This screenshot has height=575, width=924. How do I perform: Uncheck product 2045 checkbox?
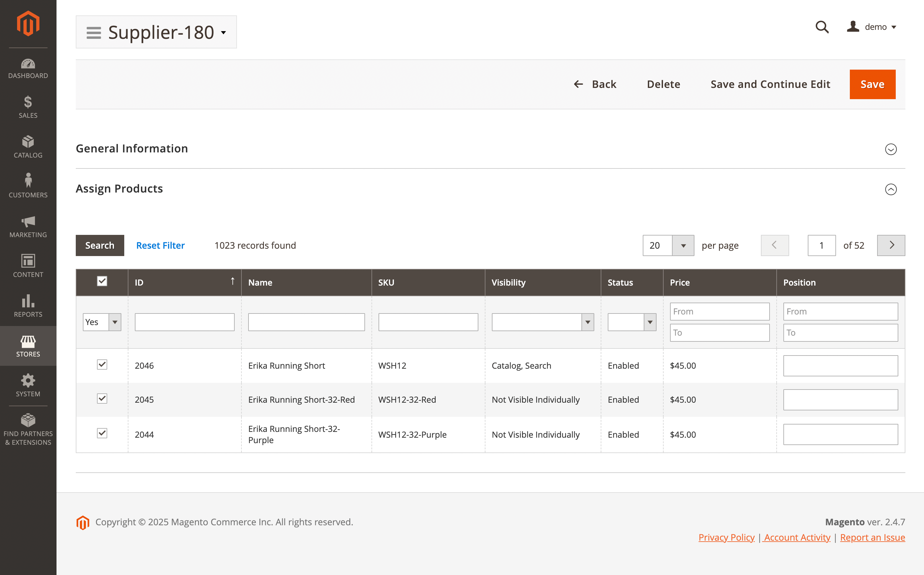tap(102, 399)
